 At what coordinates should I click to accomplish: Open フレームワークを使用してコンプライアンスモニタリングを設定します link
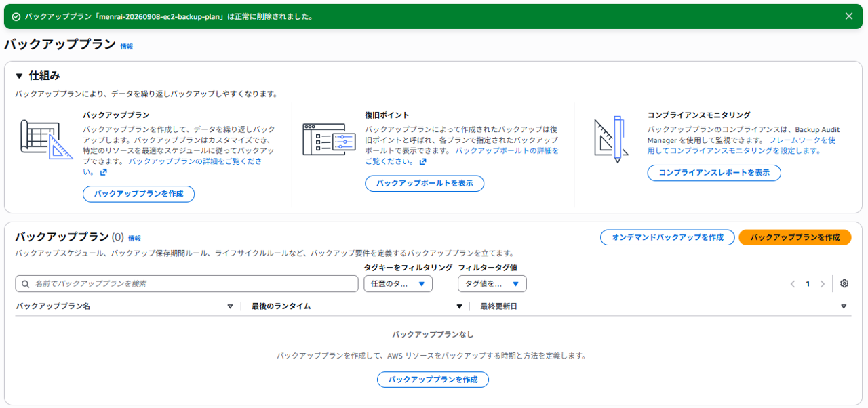click(742, 145)
